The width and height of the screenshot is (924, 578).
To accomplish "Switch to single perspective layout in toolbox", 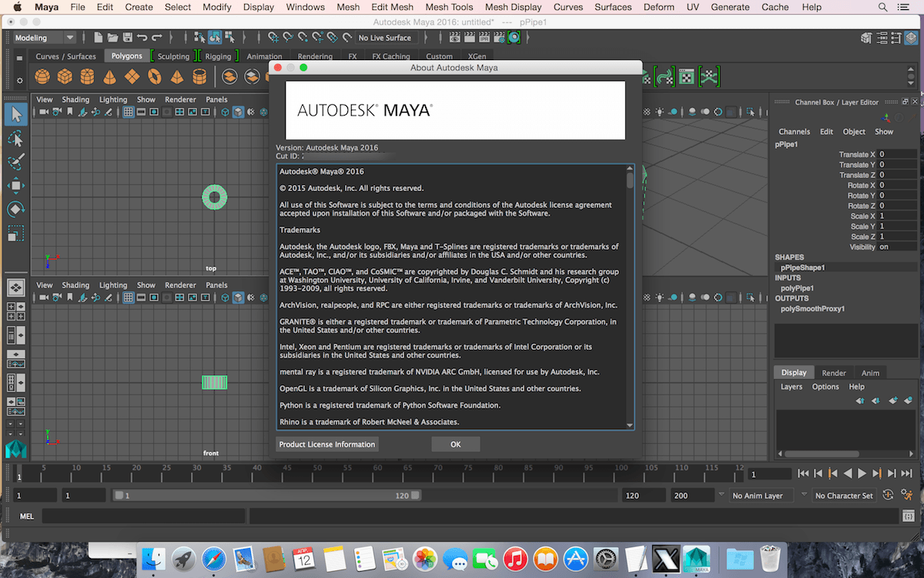I will click(x=16, y=287).
